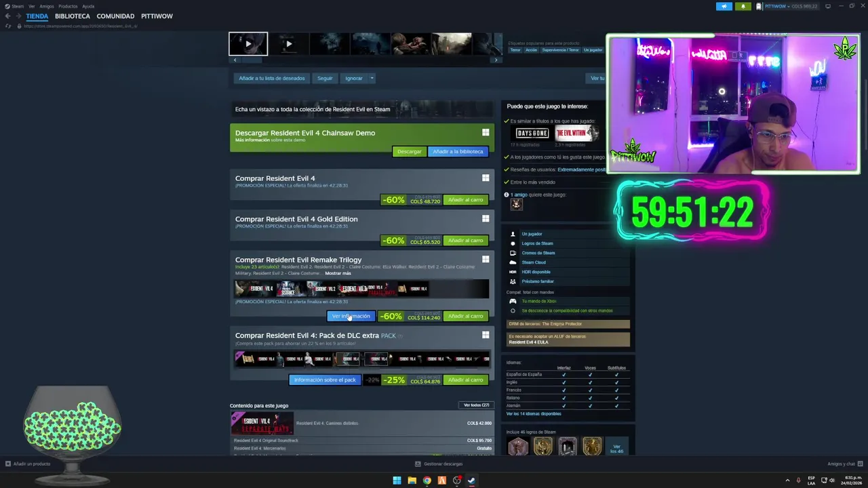Open the Terror tag
Viewport: 868px width, 488px height.
515,50
